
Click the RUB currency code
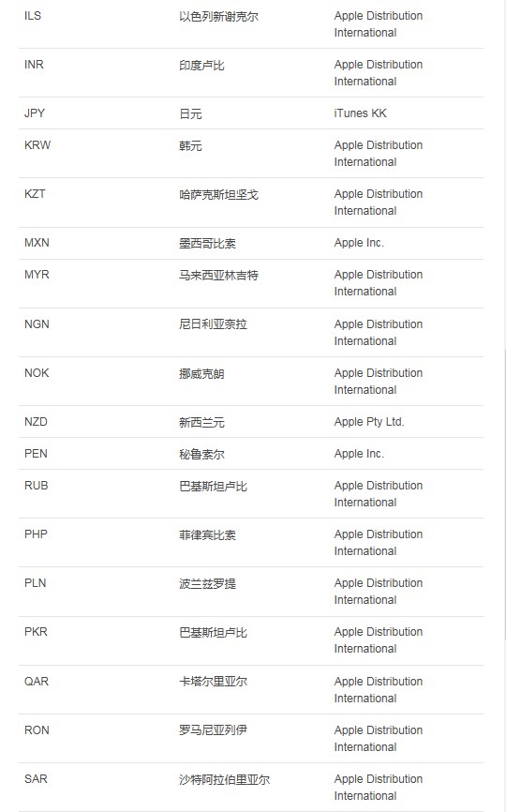pyautogui.click(x=37, y=486)
